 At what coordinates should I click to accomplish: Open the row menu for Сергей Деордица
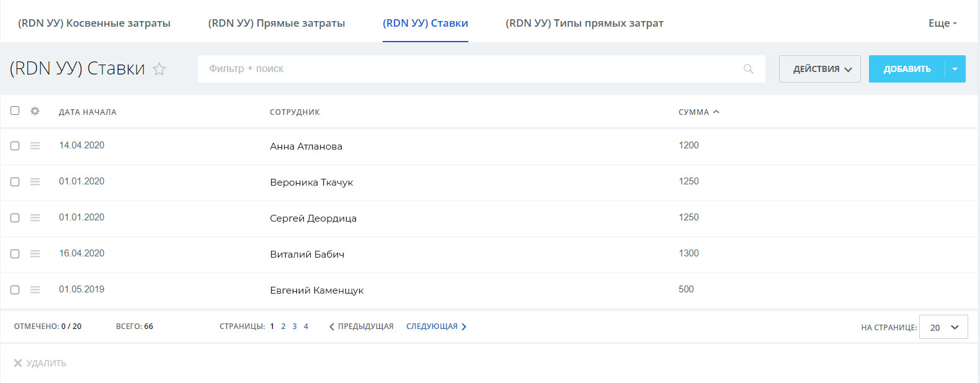pyautogui.click(x=35, y=218)
